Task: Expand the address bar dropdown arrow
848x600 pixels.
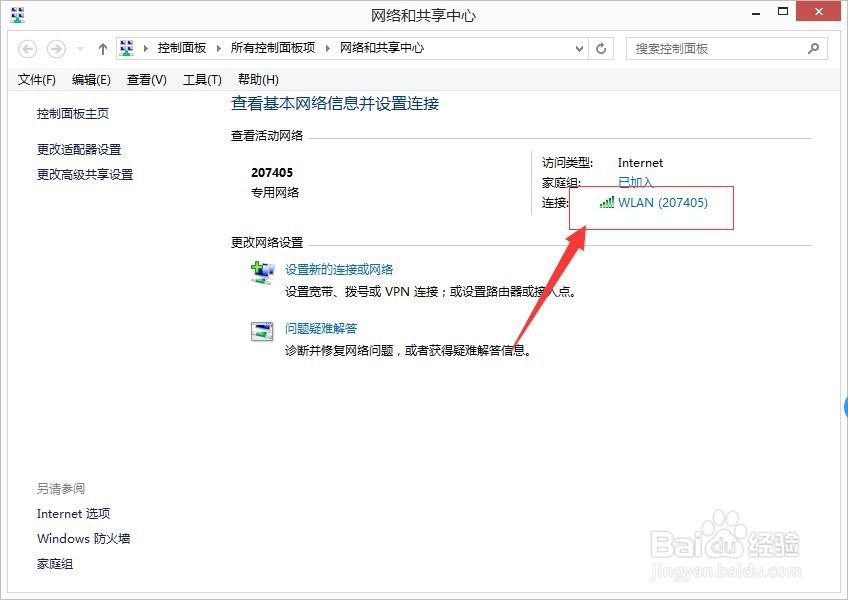Action: click(580, 48)
